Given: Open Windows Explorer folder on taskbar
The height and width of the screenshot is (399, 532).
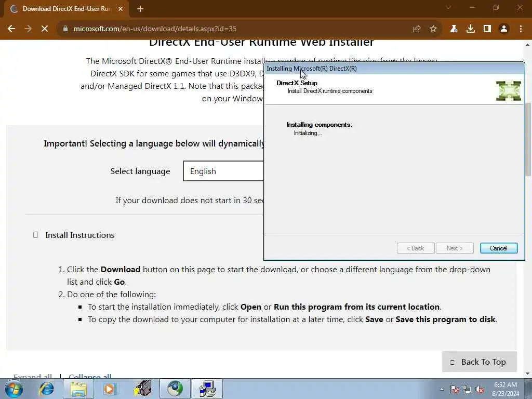Looking at the screenshot, I should pyautogui.click(x=78, y=389).
